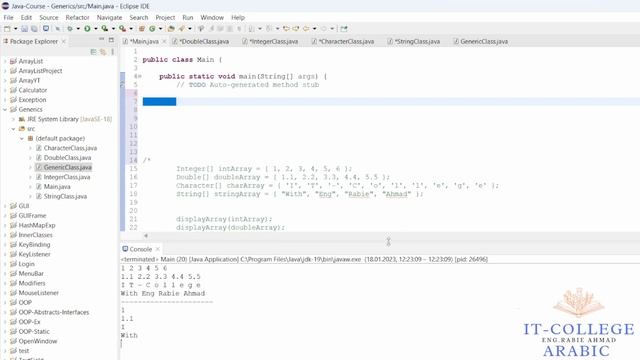Viewport: 640px width, 360px height.
Task: Switch to the GenericClass.java editor tab
Action: point(480,41)
